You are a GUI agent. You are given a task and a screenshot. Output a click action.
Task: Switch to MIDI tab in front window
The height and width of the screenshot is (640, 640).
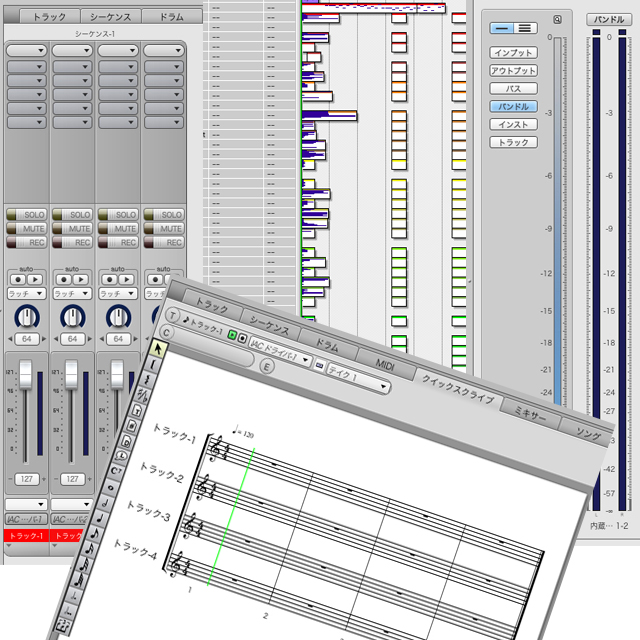(385, 364)
